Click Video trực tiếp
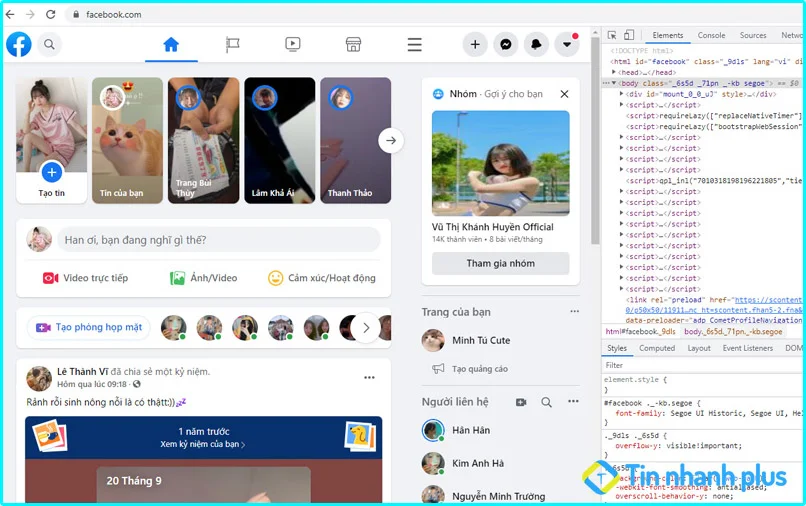 click(85, 278)
